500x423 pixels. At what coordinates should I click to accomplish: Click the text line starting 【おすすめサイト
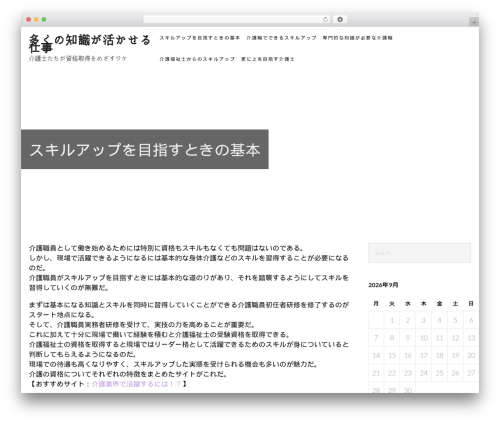point(108,384)
